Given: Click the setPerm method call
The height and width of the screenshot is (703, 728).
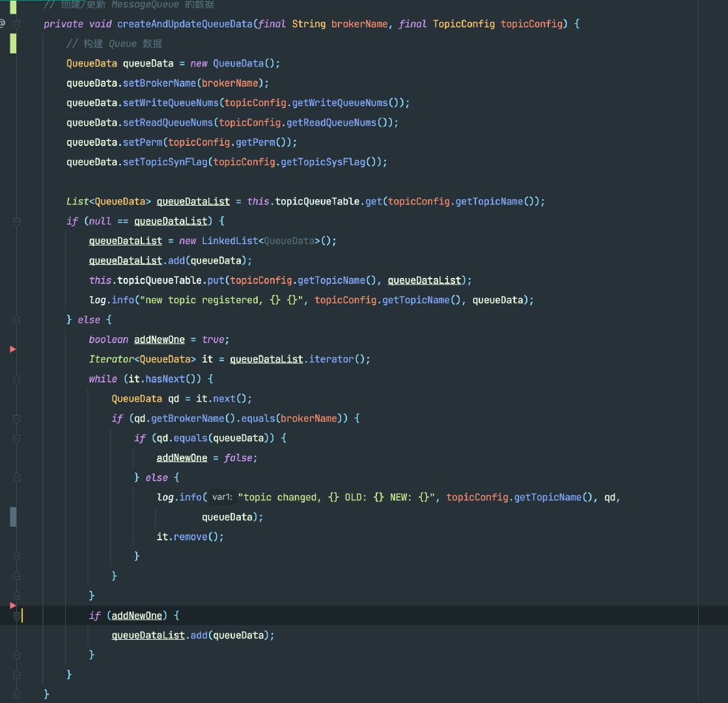Looking at the screenshot, I should (x=143, y=143).
